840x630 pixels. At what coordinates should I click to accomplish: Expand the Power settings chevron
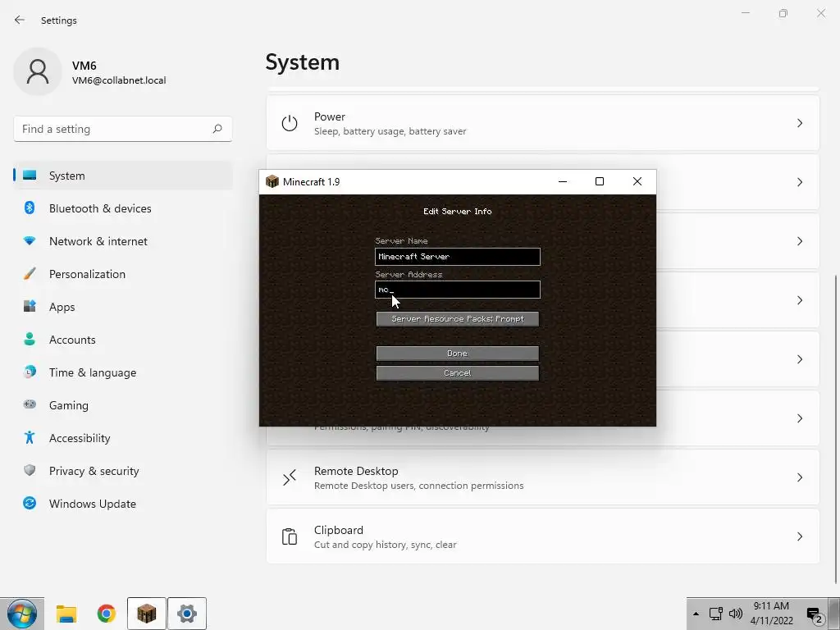799,123
